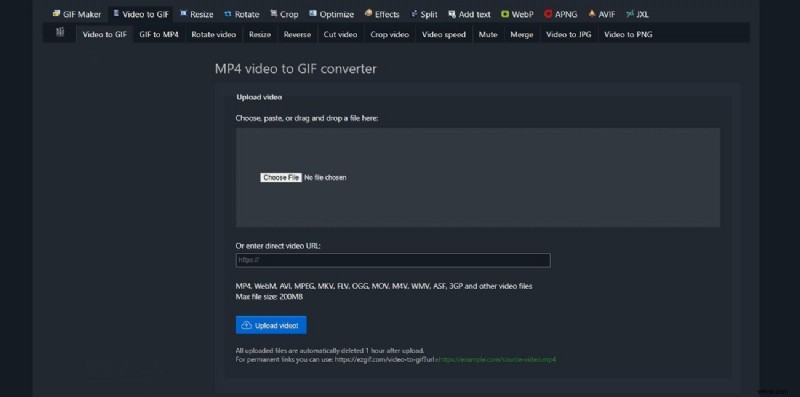800x397 pixels.
Task: Open the Effects tool
Action: pyautogui.click(x=382, y=14)
